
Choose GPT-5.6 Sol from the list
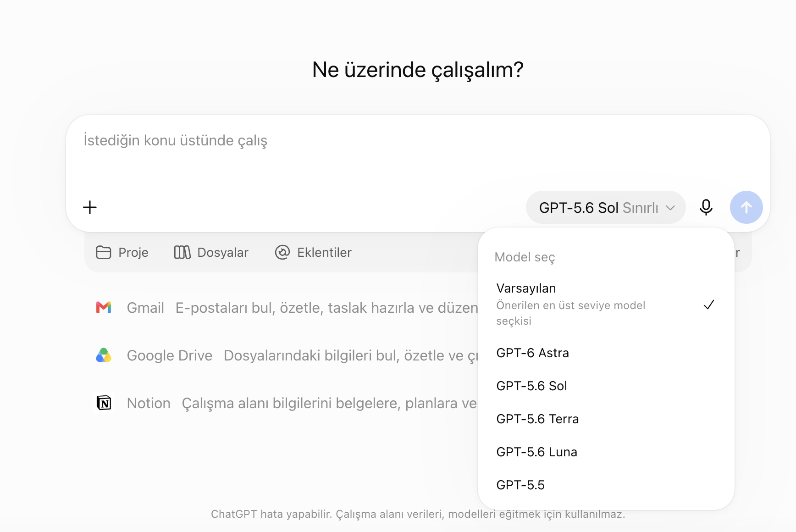point(606,386)
